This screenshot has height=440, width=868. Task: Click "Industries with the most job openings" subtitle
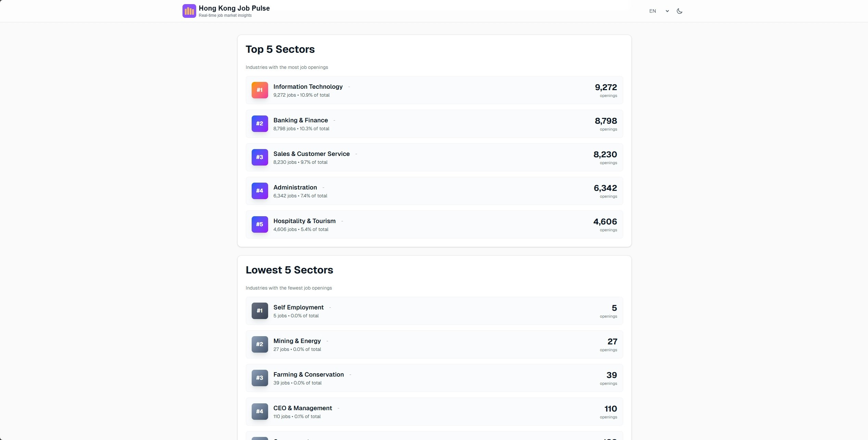coord(287,67)
